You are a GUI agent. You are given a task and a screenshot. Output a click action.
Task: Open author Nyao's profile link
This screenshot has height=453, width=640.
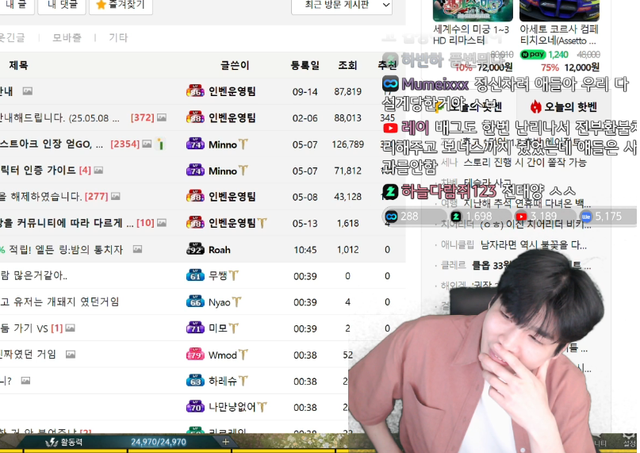pyautogui.click(x=219, y=302)
